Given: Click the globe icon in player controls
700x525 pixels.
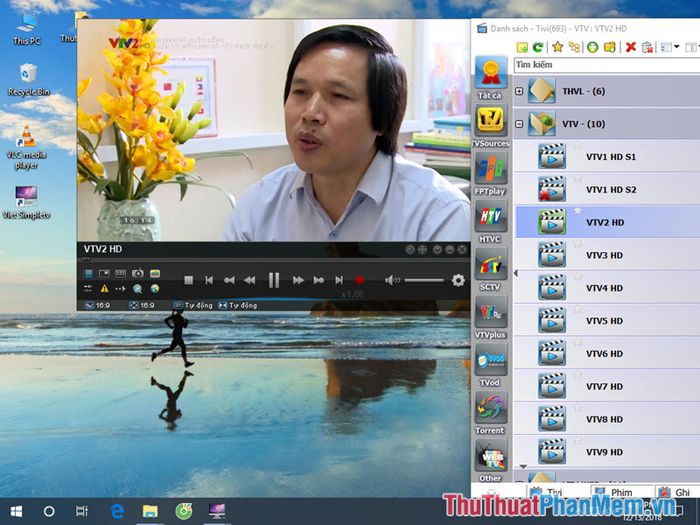Looking at the screenshot, I should 154,288.
